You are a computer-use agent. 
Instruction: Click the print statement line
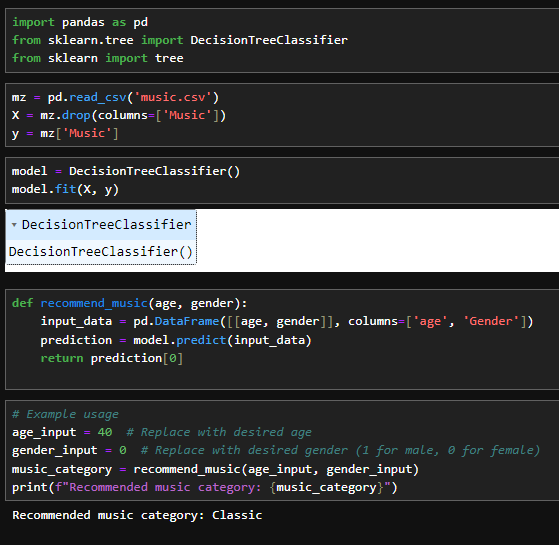[x=205, y=487]
